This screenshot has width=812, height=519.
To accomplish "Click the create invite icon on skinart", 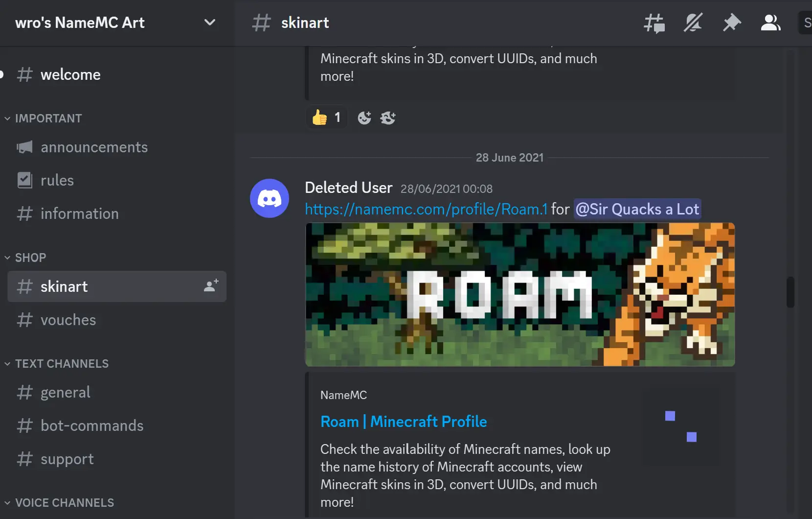I will pos(211,286).
